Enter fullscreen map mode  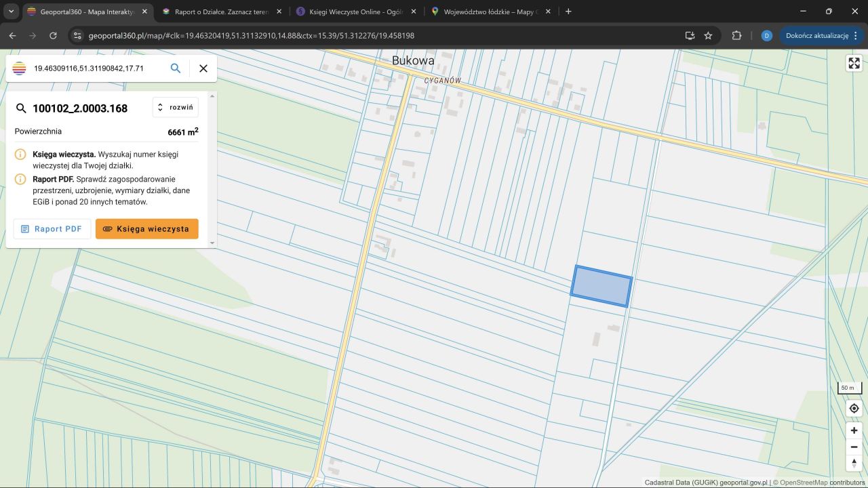point(854,63)
